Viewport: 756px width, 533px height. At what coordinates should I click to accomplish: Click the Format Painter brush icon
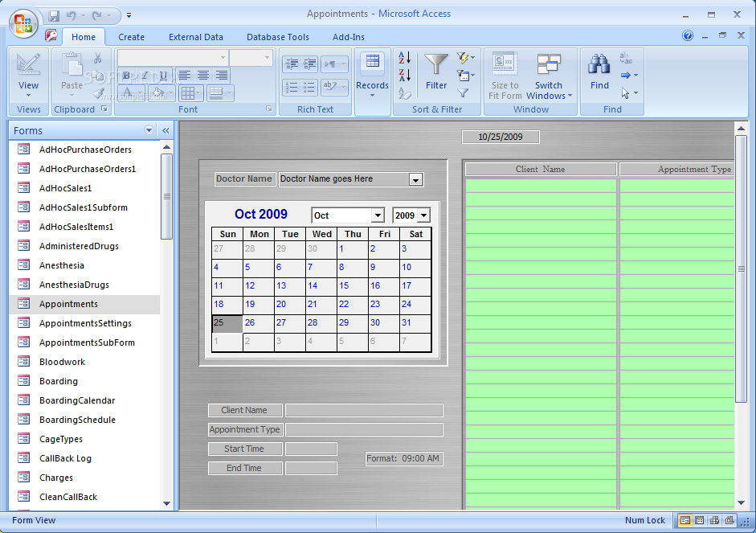pyautogui.click(x=98, y=92)
